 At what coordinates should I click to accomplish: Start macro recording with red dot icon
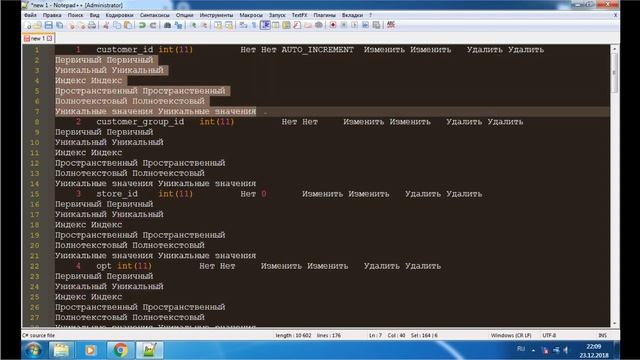tap(333, 25)
